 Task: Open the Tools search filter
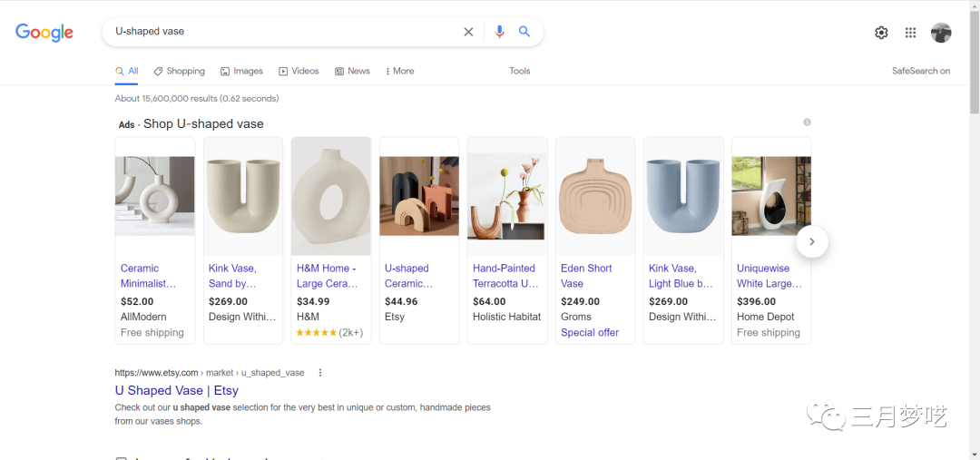pyautogui.click(x=519, y=72)
